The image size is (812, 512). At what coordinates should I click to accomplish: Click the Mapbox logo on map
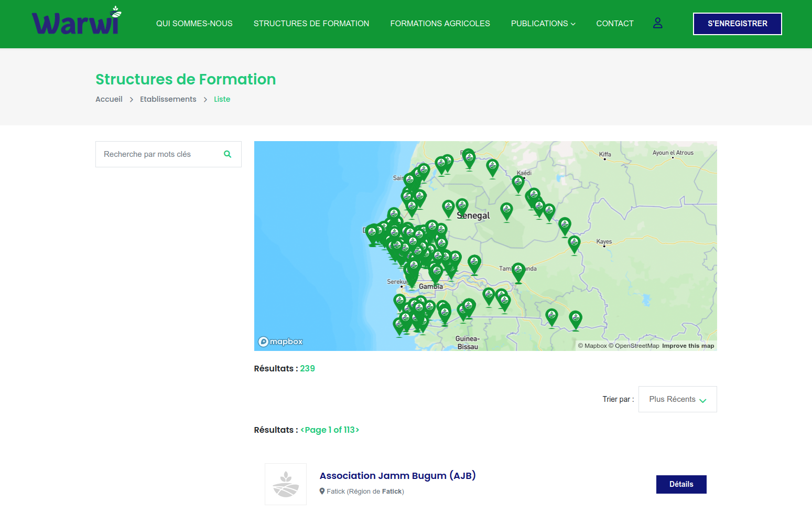pyautogui.click(x=280, y=342)
